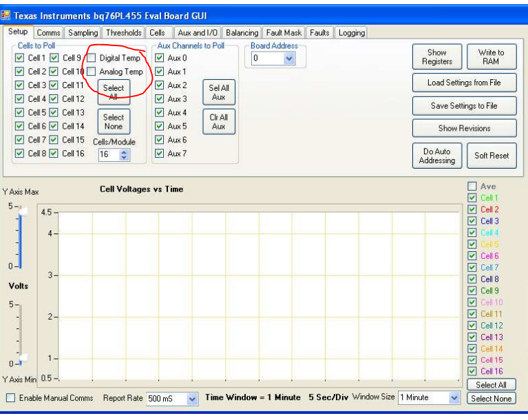Open the Logging tab
528x420 pixels.
coord(352,32)
